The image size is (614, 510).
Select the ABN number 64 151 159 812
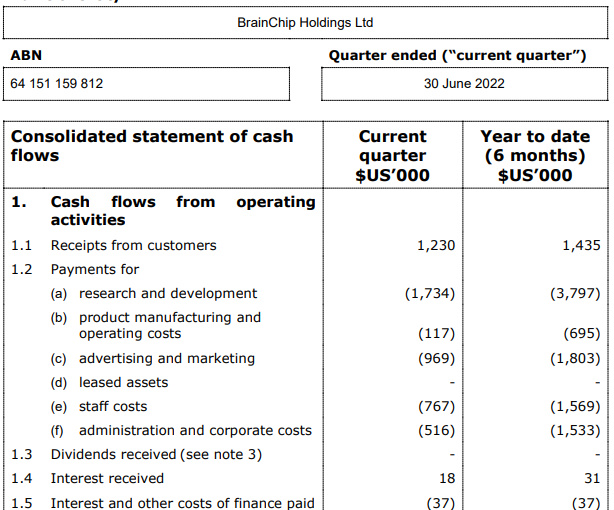pyautogui.click(x=57, y=84)
